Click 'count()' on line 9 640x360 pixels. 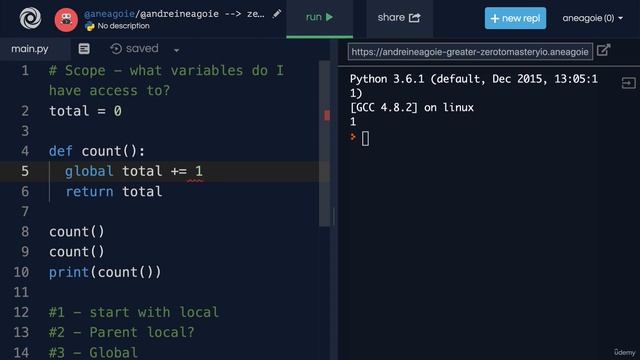point(77,252)
